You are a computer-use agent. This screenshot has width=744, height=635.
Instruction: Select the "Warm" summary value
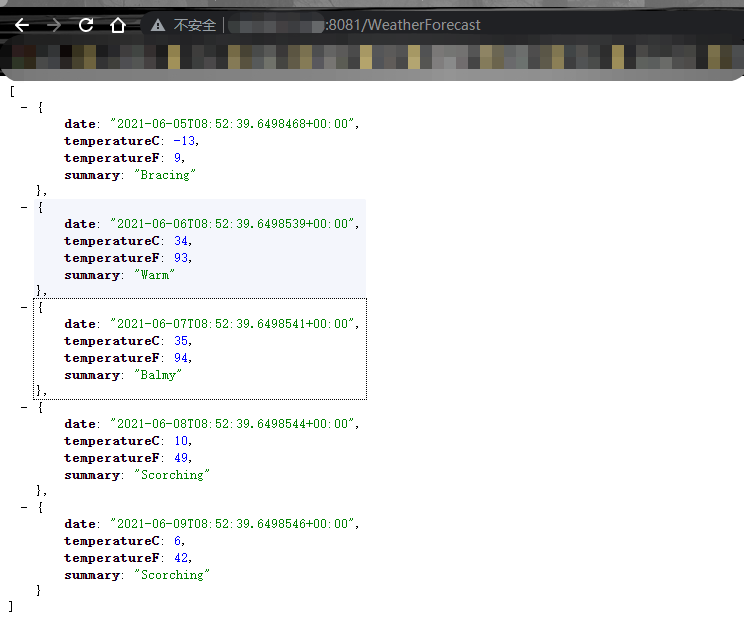[x=154, y=275]
